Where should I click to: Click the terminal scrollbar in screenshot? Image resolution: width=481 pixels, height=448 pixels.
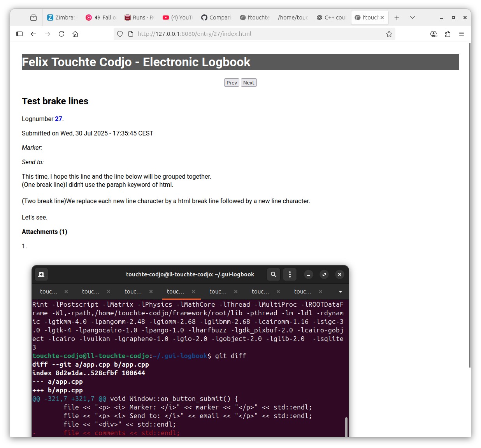346,427
